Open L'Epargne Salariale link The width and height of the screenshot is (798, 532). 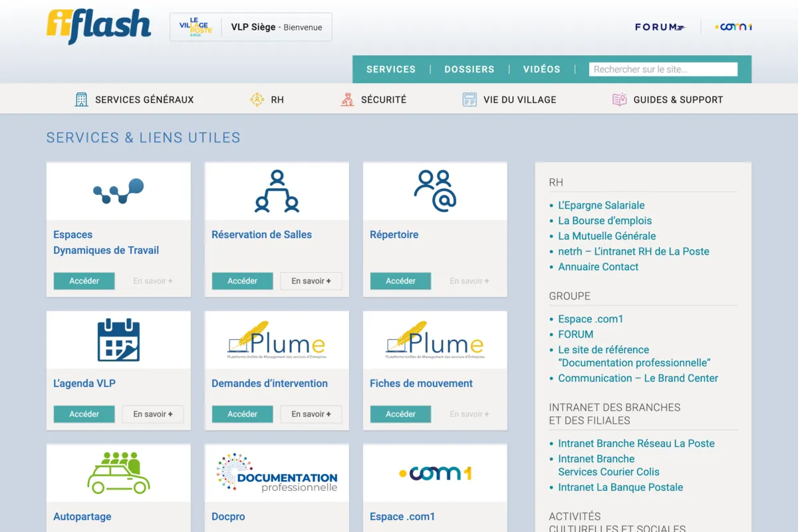pos(601,205)
